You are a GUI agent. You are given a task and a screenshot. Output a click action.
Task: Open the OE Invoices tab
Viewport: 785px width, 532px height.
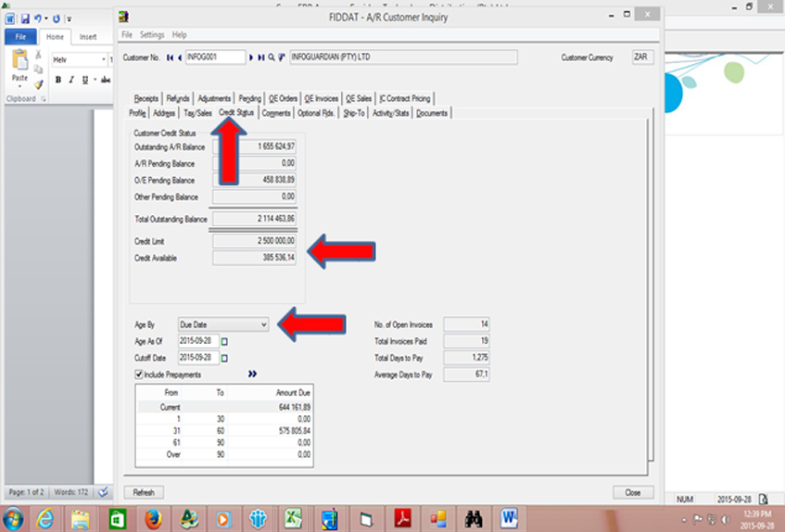click(x=322, y=98)
